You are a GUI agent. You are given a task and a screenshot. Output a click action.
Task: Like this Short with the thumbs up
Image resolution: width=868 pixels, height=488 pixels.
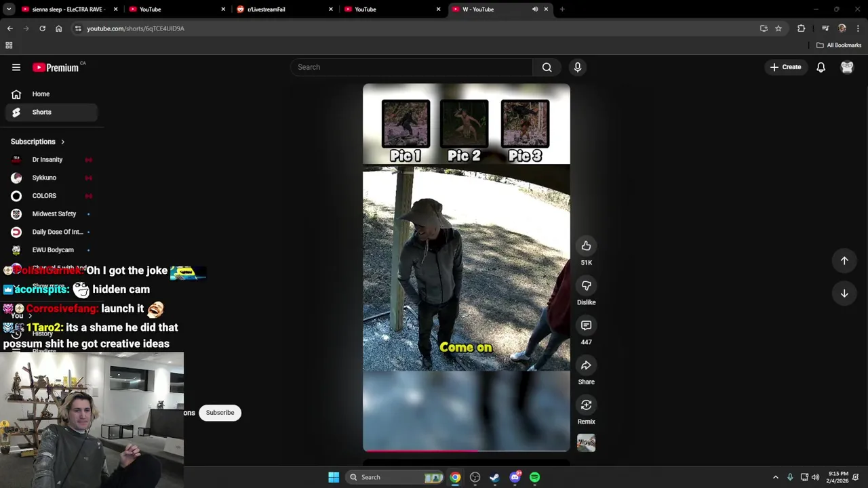point(586,246)
